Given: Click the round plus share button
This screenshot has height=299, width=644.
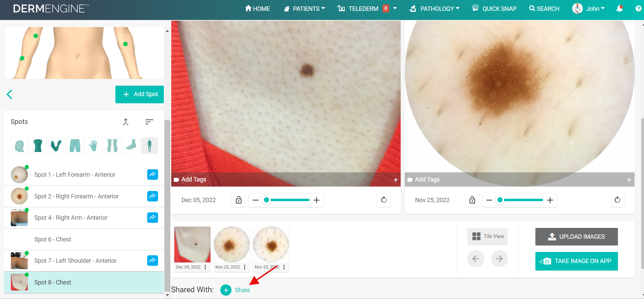Looking at the screenshot, I should tap(226, 290).
